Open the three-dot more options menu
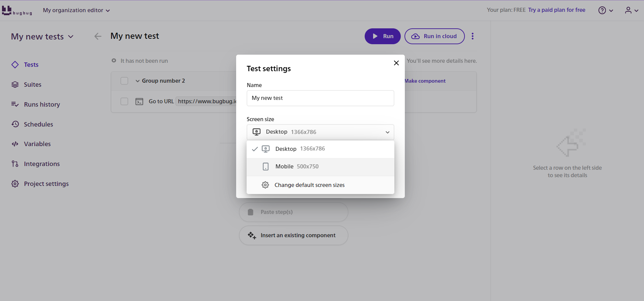Image resolution: width=644 pixels, height=301 pixels. 473,36
